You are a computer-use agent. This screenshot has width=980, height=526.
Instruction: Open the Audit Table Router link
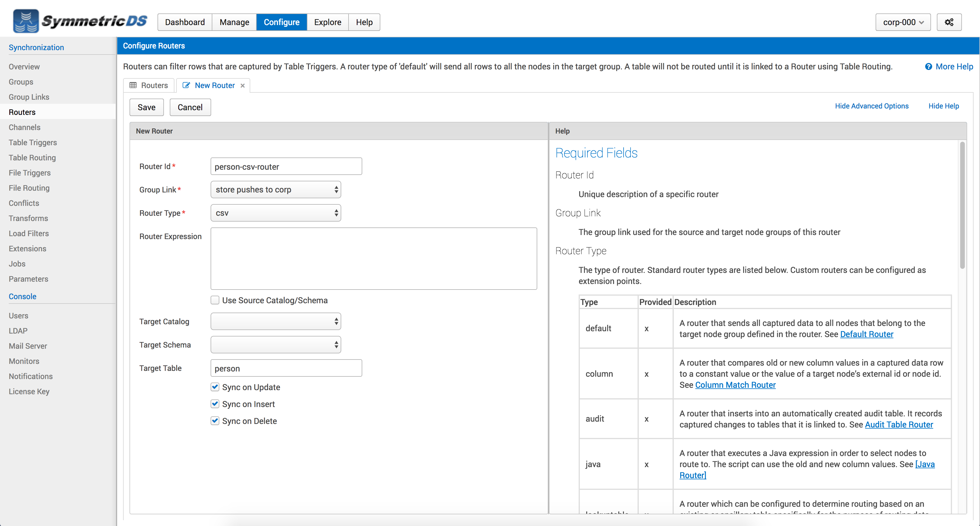pos(899,425)
